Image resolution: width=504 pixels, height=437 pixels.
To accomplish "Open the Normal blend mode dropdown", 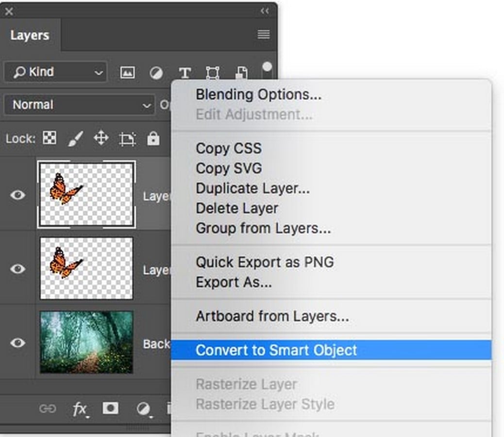I will 79,105.
